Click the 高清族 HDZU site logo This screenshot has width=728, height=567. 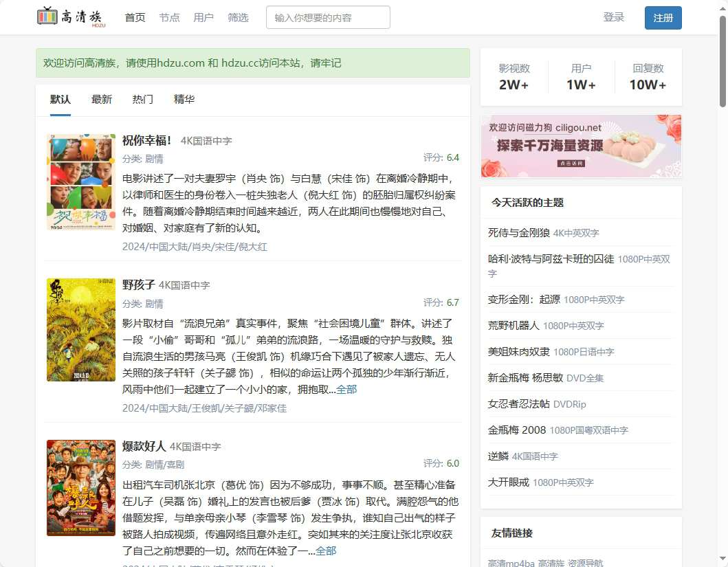point(72,17)
